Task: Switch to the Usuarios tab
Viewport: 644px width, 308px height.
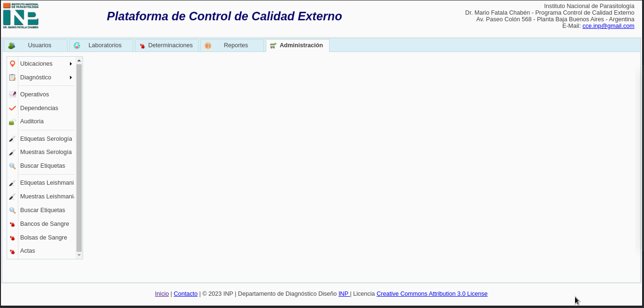Action: tap(36, 45)
